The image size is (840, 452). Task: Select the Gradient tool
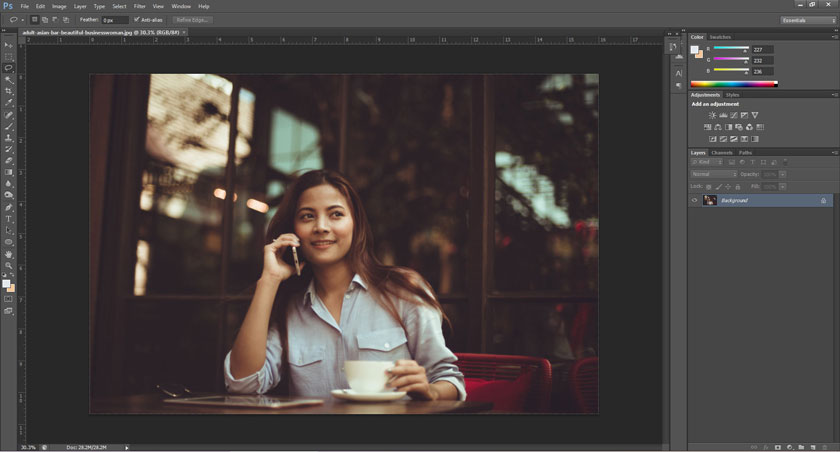9,172
